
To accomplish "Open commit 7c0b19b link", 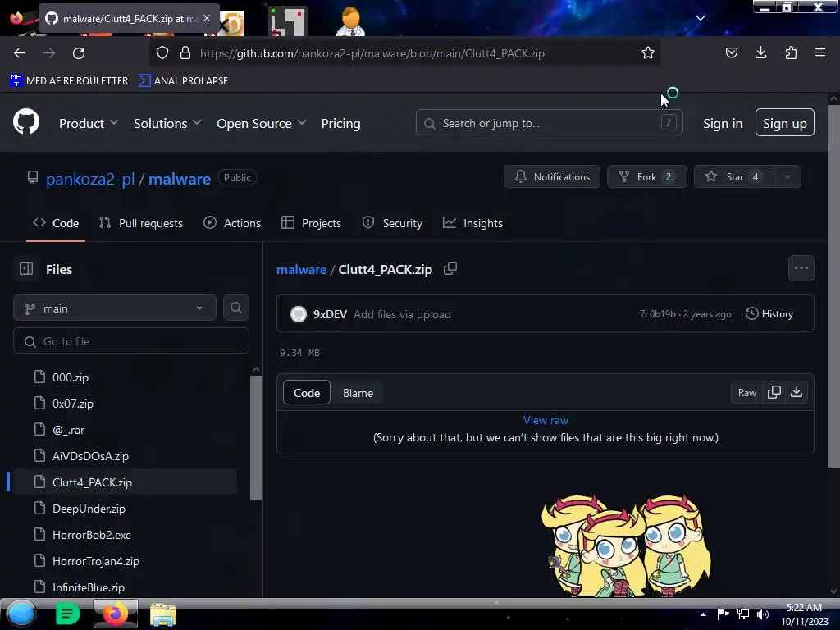I will click(x=657, y=314).
